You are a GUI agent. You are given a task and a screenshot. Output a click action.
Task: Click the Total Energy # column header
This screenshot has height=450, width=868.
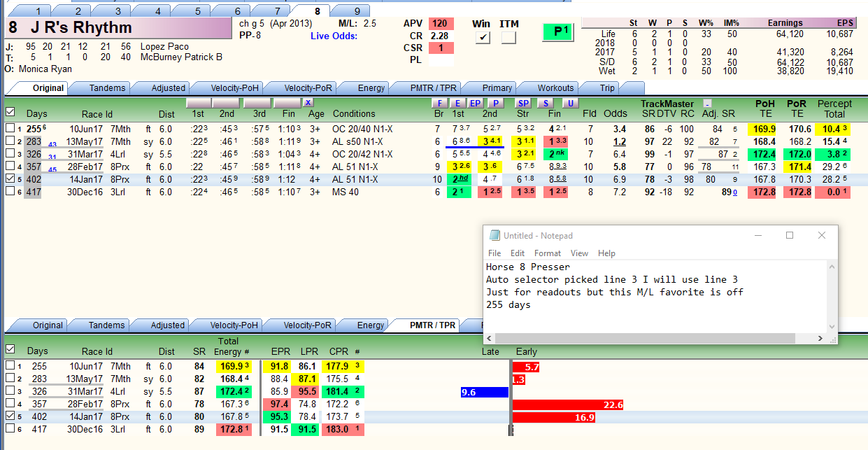[232, 346]
